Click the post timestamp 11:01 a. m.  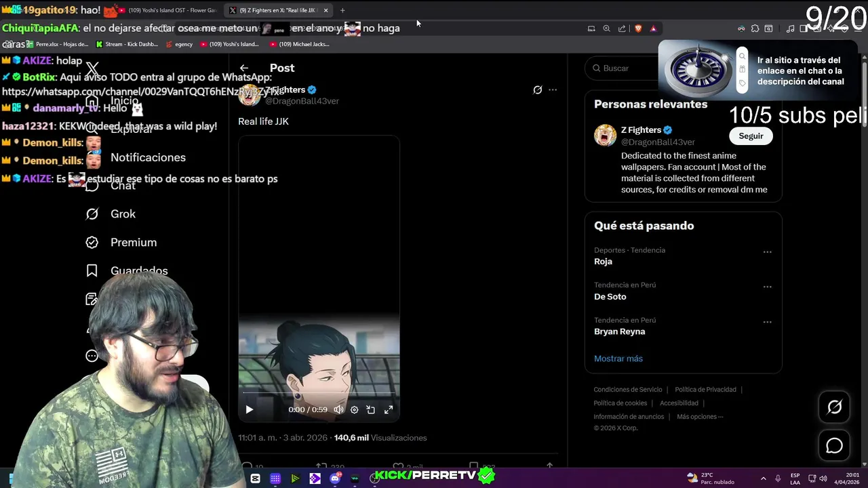click(283, 438)
